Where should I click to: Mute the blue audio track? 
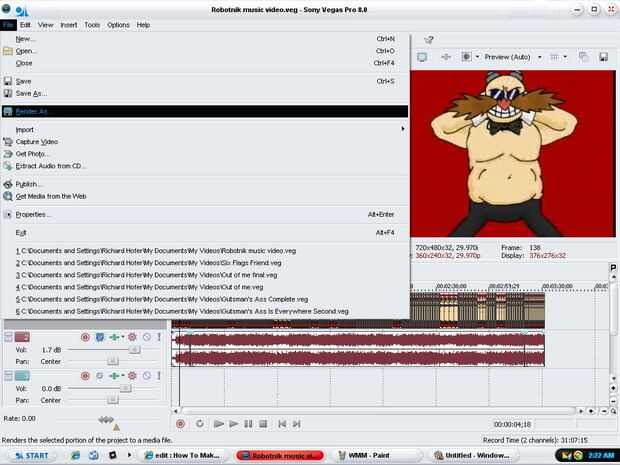[x=147, y=376]
